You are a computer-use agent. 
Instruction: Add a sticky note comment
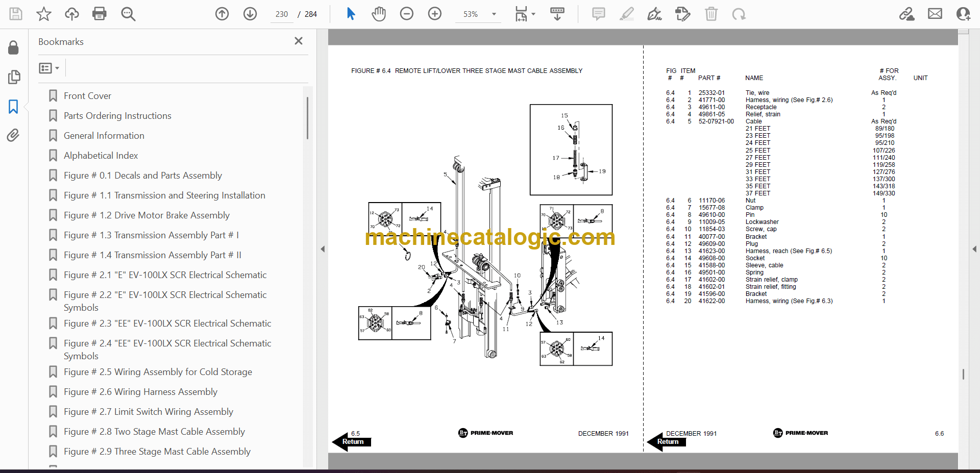point(599,14)
